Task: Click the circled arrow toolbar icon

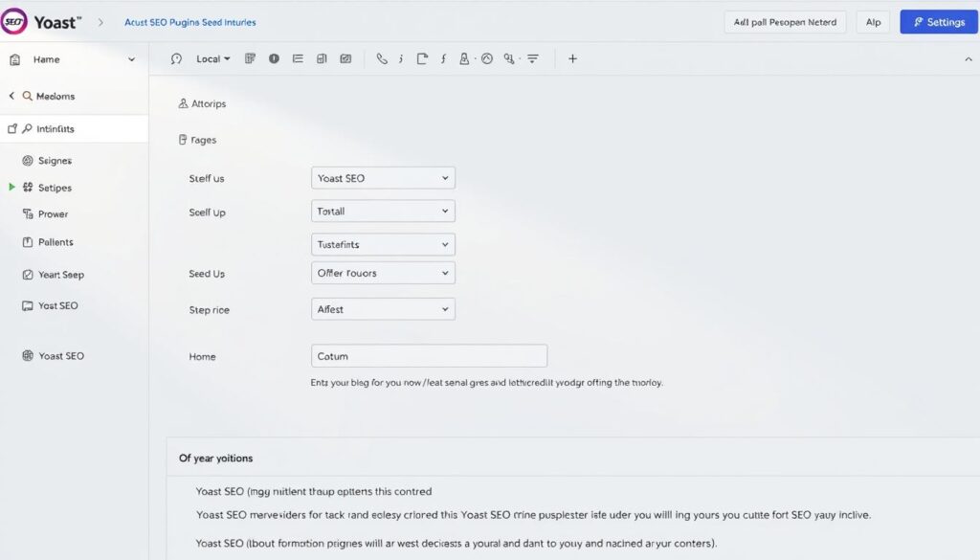Action: click(487, 58)
